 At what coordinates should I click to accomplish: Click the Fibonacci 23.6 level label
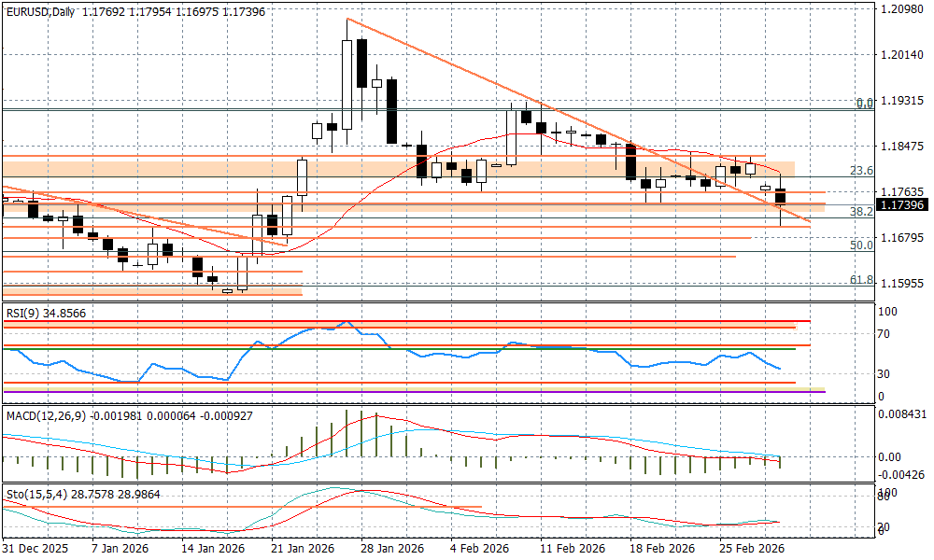tap(861, 171)
